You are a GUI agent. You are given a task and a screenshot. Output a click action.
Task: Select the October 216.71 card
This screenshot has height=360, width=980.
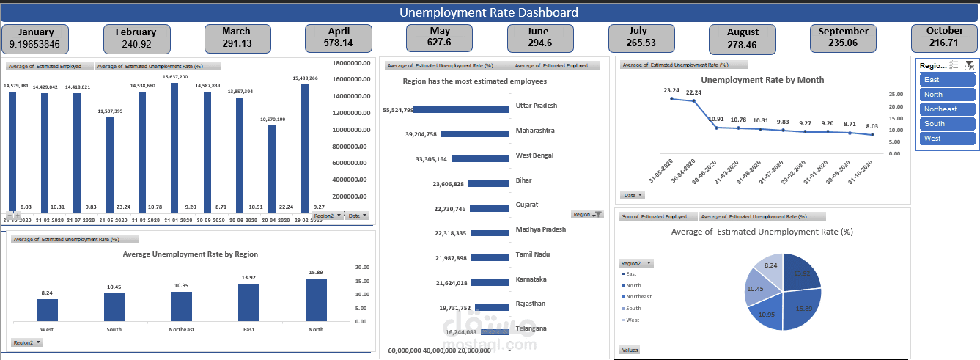[x=945, y=37]
